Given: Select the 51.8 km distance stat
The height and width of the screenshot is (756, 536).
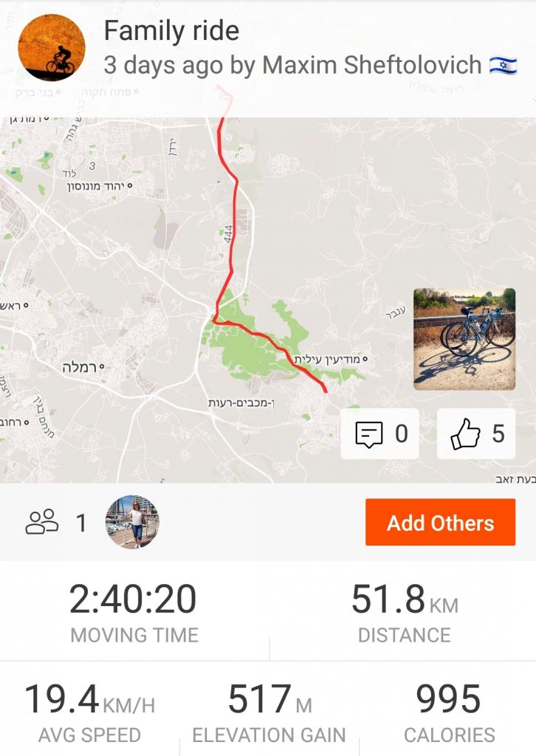Looking at the screenshot, I should coord(404,612).
